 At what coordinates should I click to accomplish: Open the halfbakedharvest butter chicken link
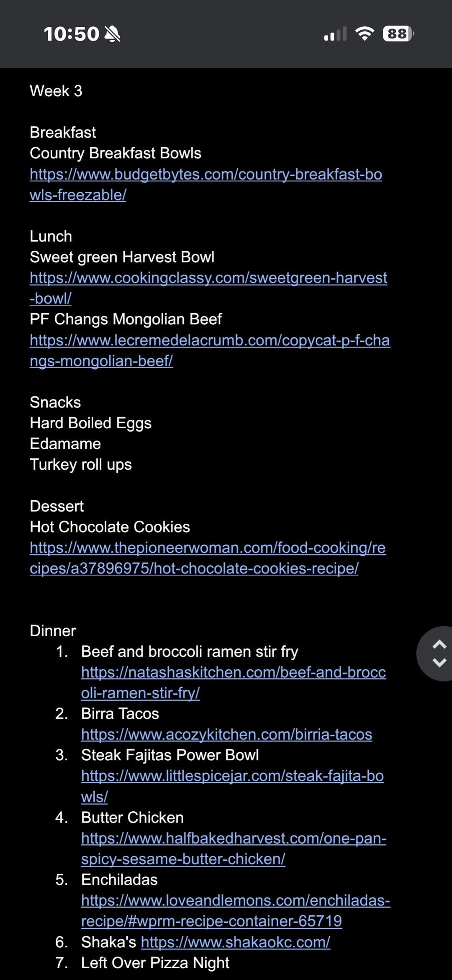(234, 839)
